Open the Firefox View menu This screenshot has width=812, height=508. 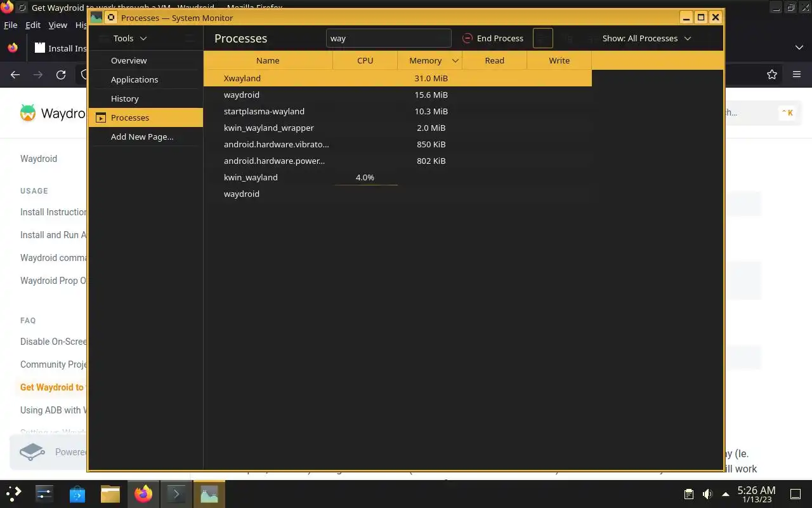(x=58, y=25)
